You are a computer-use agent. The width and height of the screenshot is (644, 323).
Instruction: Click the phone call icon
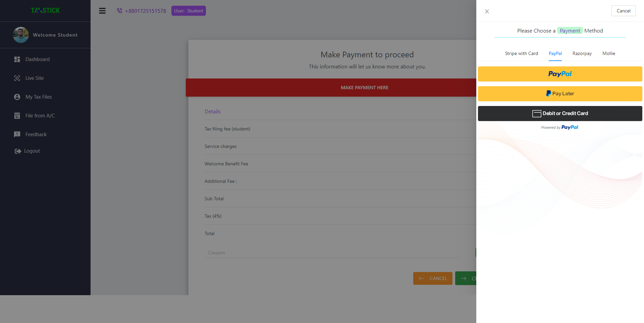[119, 11]
